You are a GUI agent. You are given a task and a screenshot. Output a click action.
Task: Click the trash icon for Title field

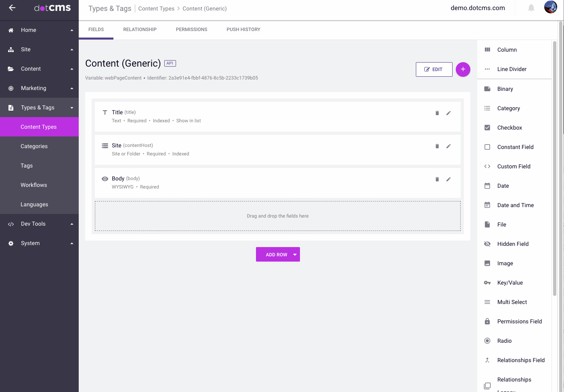(x=437, y=113)
